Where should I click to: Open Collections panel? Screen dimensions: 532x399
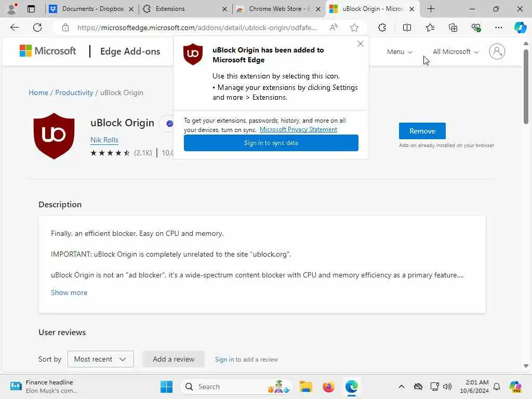pos(453,28)
